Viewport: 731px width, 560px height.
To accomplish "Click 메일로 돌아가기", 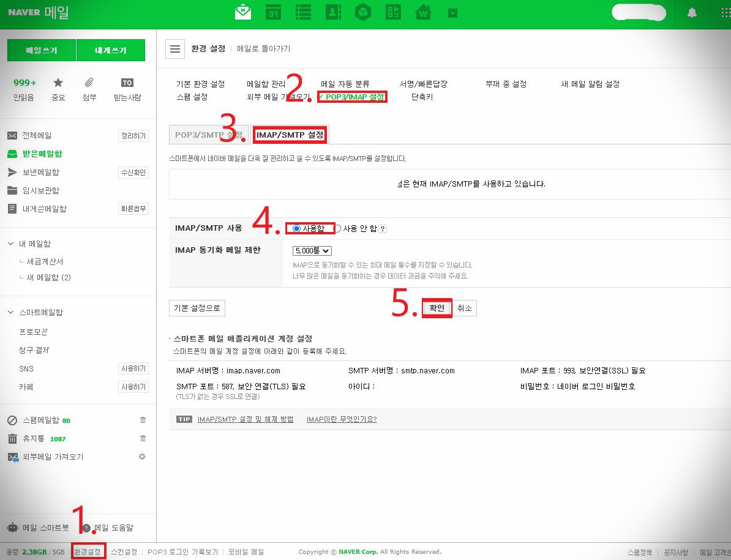I will click(x=263, y=48).
